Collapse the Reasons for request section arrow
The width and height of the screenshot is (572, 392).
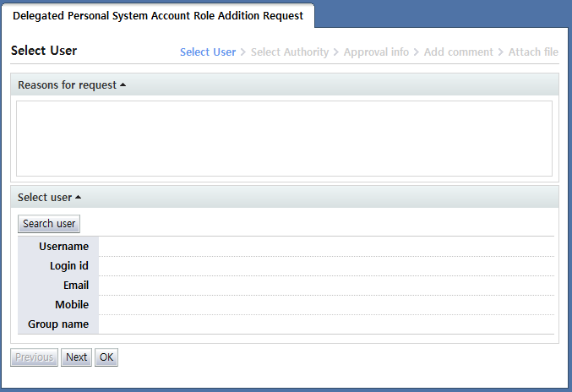(x=123, y=85)
